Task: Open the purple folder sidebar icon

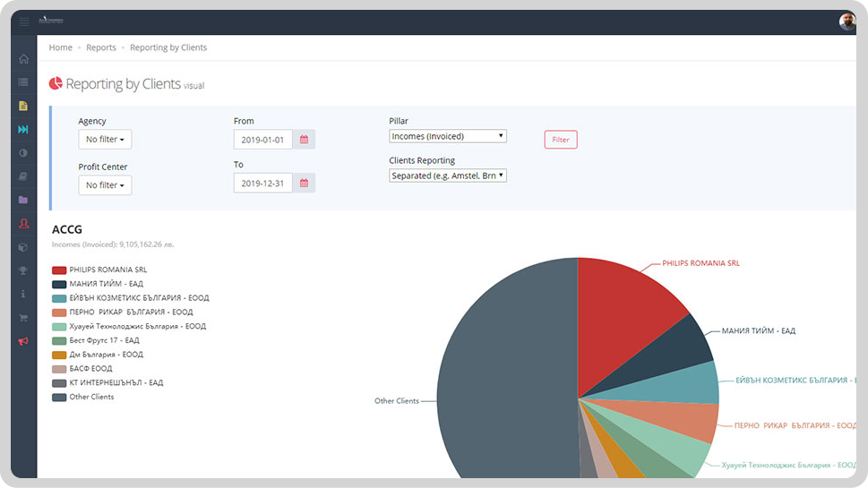Action: [x=23, y=200]
